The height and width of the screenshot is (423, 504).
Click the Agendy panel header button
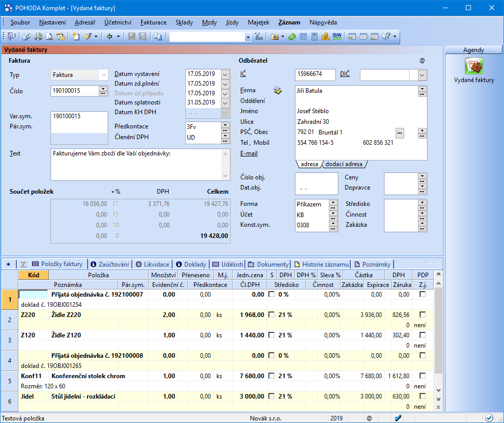pyautogui.click(x=473, y=50)
